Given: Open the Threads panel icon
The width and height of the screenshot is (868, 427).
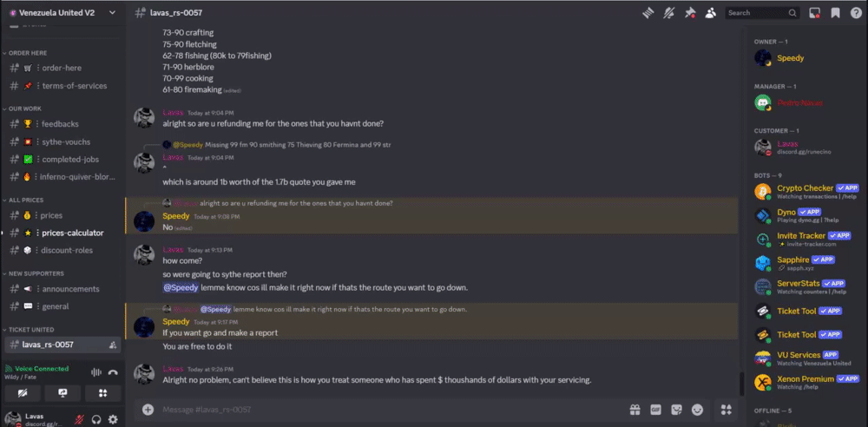Looking at the screenshot, I should 647,13.
